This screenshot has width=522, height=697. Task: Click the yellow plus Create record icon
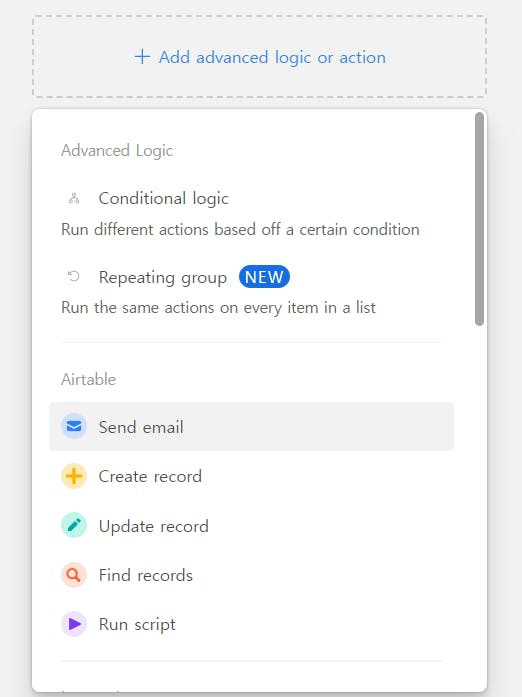pos(74,476)
